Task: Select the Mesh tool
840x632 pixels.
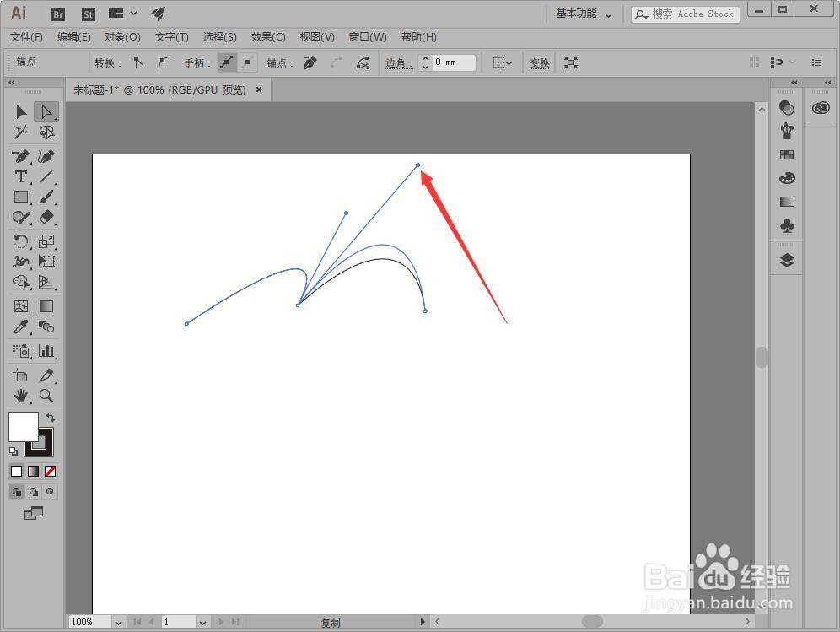Action: coord(21,306)
